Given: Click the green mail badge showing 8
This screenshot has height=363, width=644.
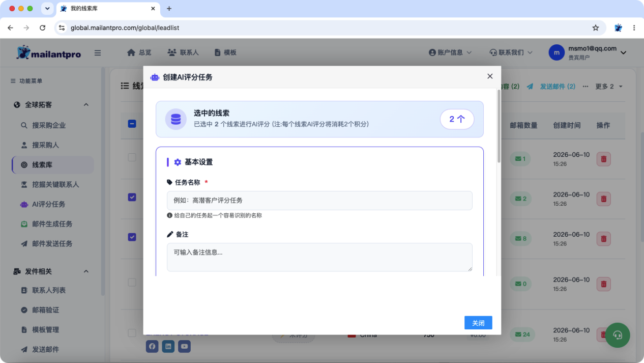Looking at the screenshot, I should coord(521,238).
